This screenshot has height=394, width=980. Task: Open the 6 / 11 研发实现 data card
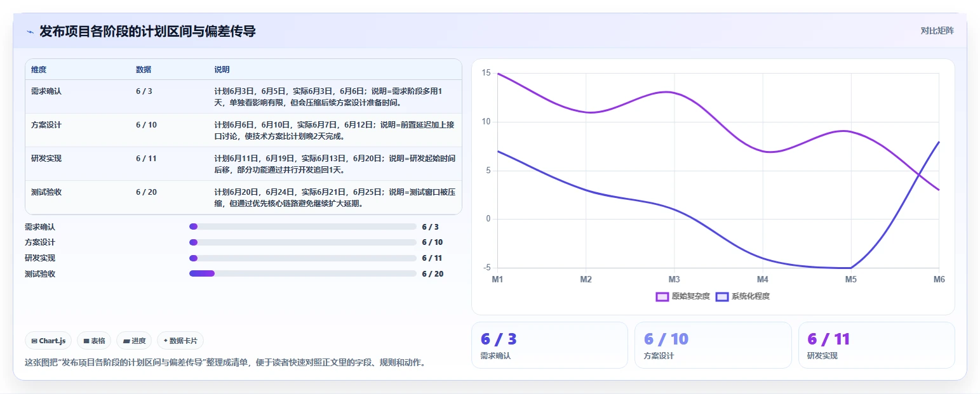(876, 345)
